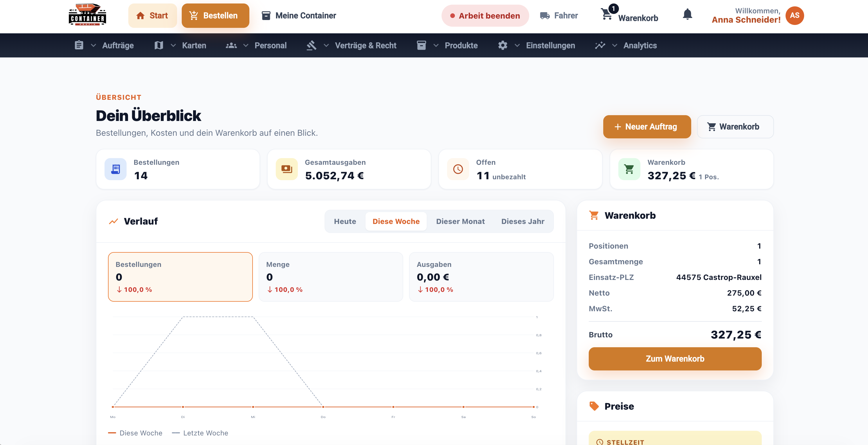Switch Verlauf to Dieses Jahr
The height and width of the screenshot is (445, 868).
point(523,221)
